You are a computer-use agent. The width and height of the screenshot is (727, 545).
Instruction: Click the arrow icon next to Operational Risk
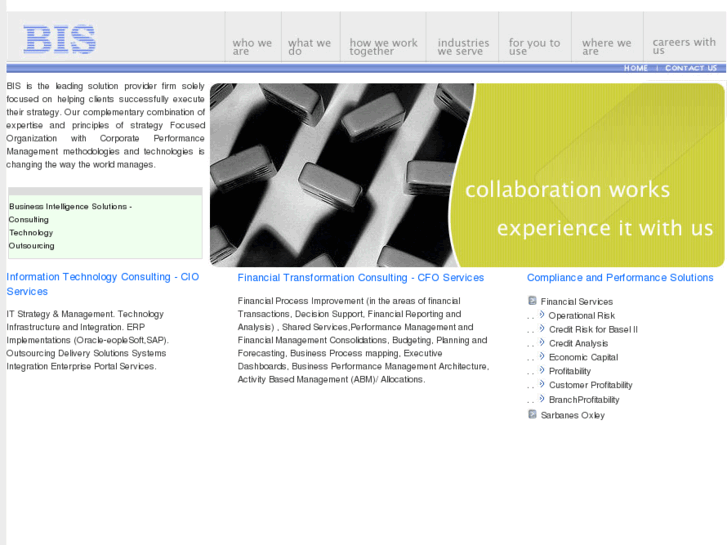click(542, 314)
